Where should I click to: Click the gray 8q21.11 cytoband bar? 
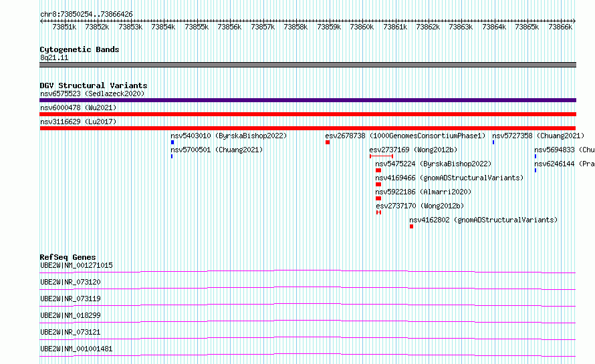point(308,65)
